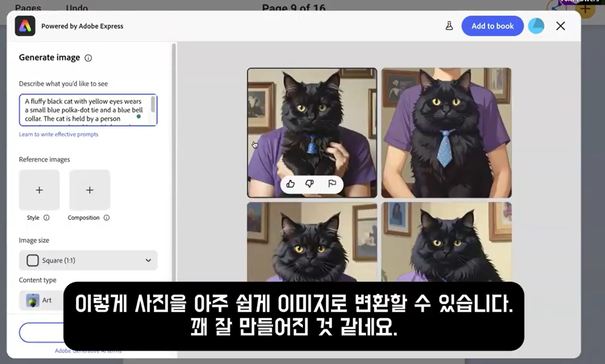Click the prompt text box scrollbar
The image size is (605, 364).
click(153, 104)
